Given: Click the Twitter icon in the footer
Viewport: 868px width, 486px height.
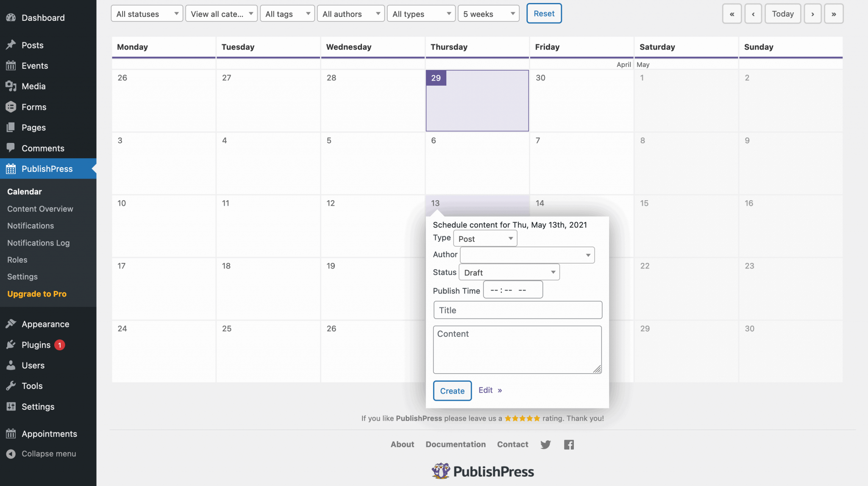Looking at the screenshot, I should tap(545, 444).
